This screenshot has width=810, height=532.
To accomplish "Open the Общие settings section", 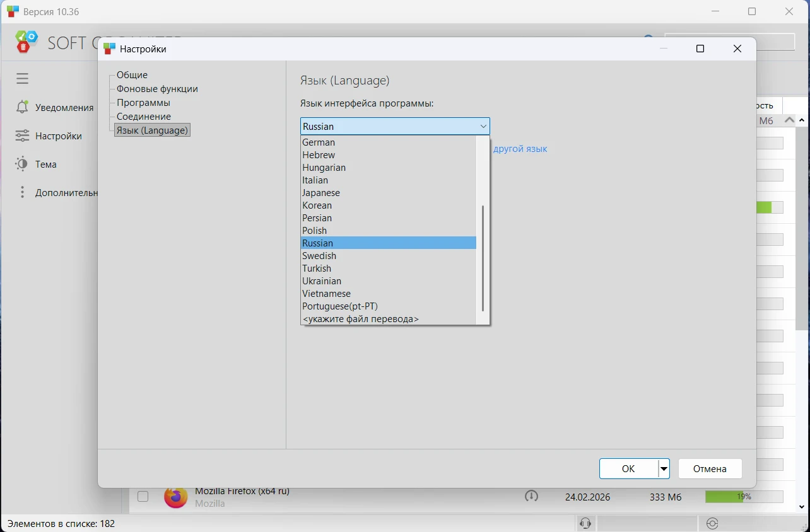I will (x=132, y=75).
